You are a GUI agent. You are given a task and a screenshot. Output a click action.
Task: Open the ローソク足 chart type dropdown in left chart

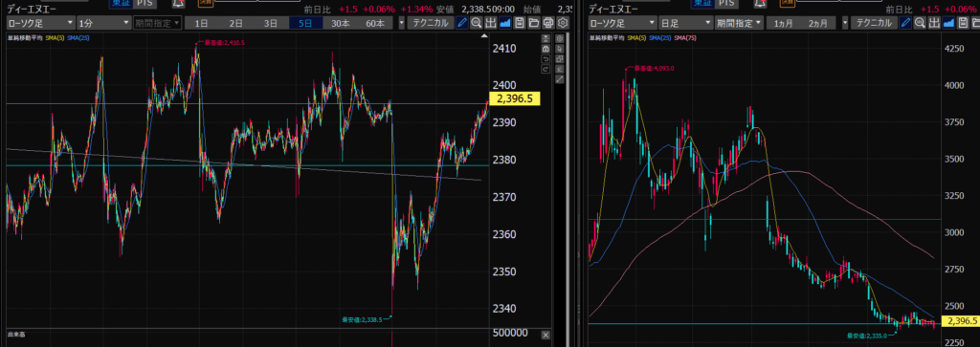tap(40, 23)
